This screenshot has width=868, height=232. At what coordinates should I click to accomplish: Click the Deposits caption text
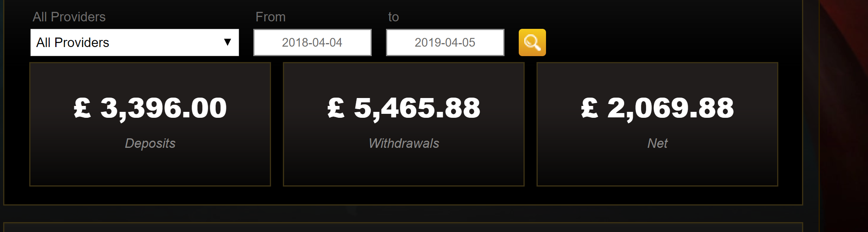coord(150,143)
